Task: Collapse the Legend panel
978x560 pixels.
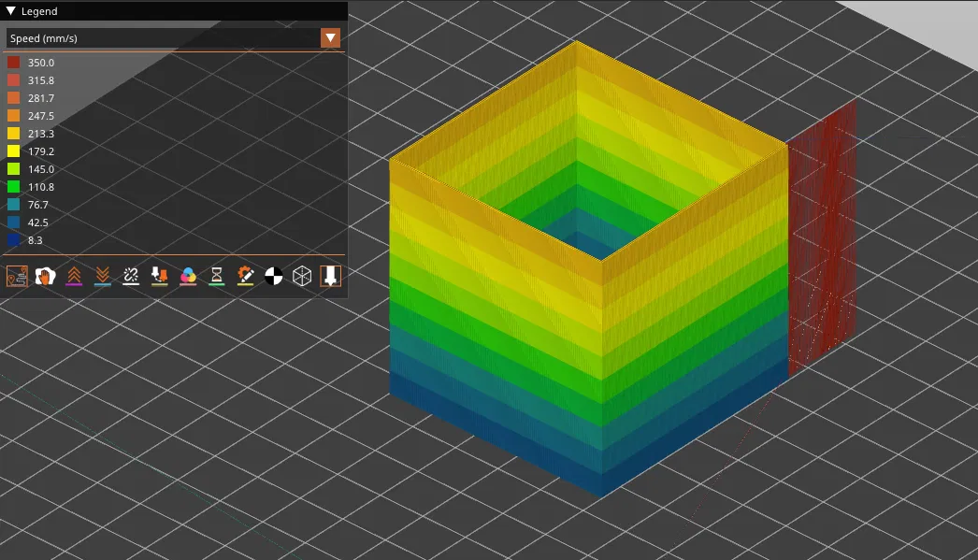Action: (11, 11)
